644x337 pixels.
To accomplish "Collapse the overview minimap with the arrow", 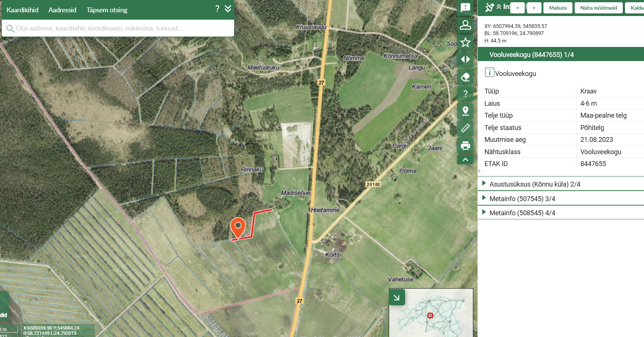I will pos(397,297).
